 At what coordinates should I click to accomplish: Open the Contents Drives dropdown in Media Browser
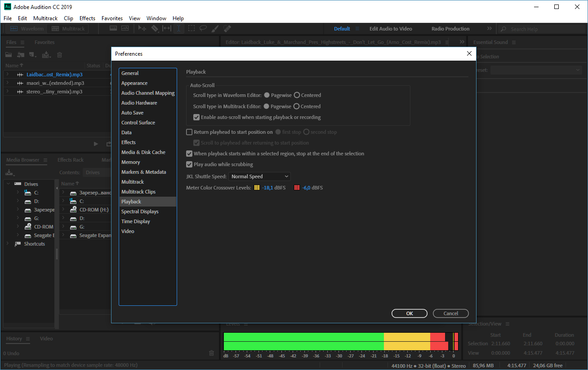coord(97,172)
